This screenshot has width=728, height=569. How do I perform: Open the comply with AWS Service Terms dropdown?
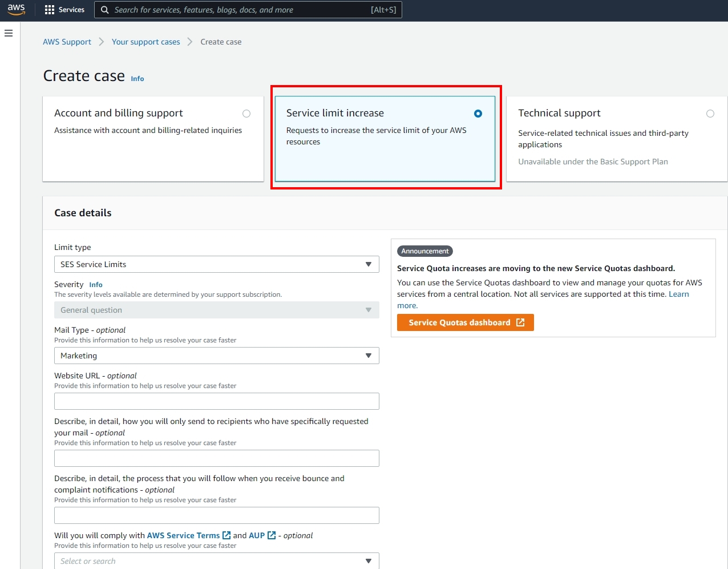click(x=217, y=561)
